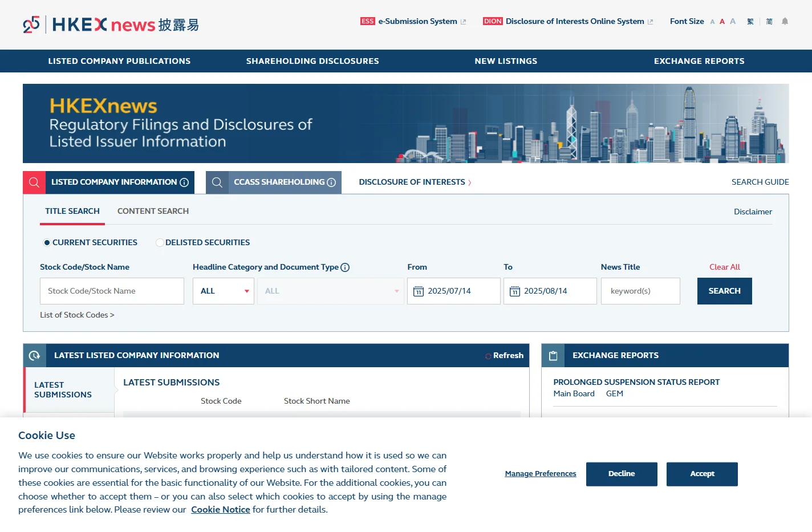Refresh the latest listed company information
Screen dimensions: 812x532
504,356
